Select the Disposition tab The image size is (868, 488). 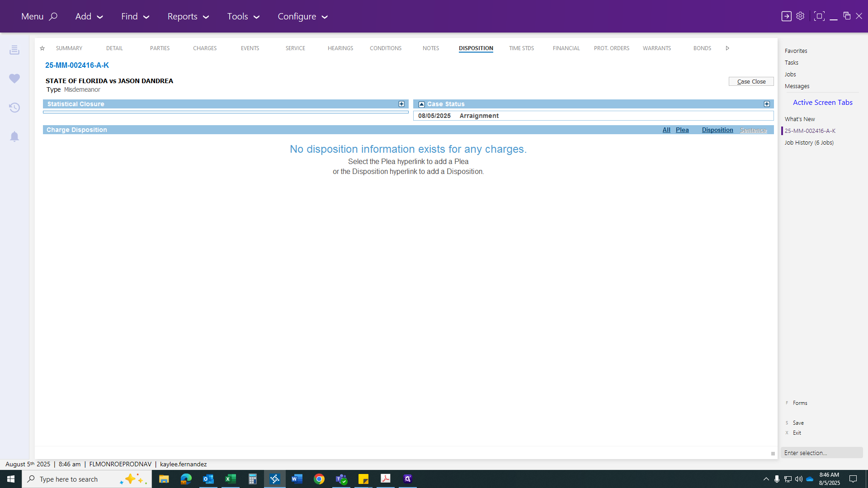(x=476, y=48)
